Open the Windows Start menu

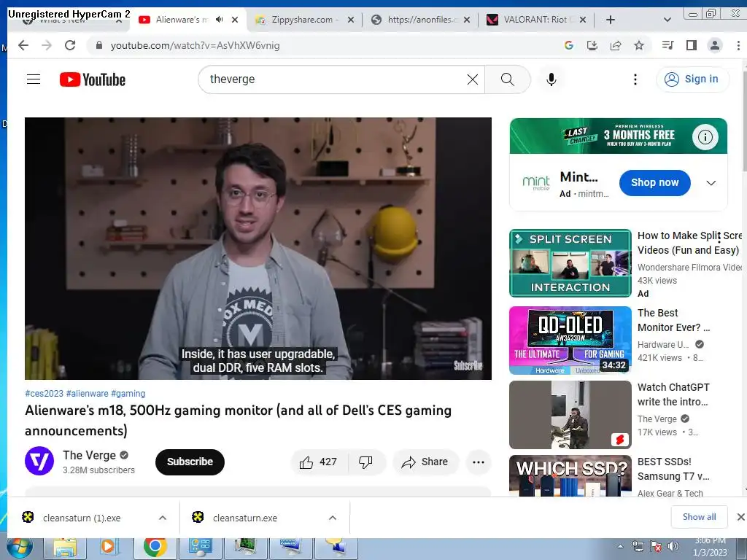(19, 548)
